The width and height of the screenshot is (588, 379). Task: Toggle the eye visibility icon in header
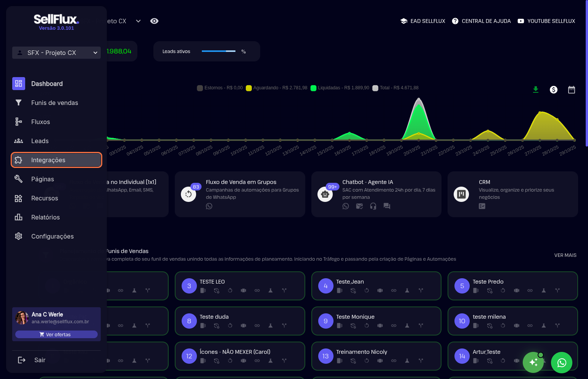tap(154, 21)
